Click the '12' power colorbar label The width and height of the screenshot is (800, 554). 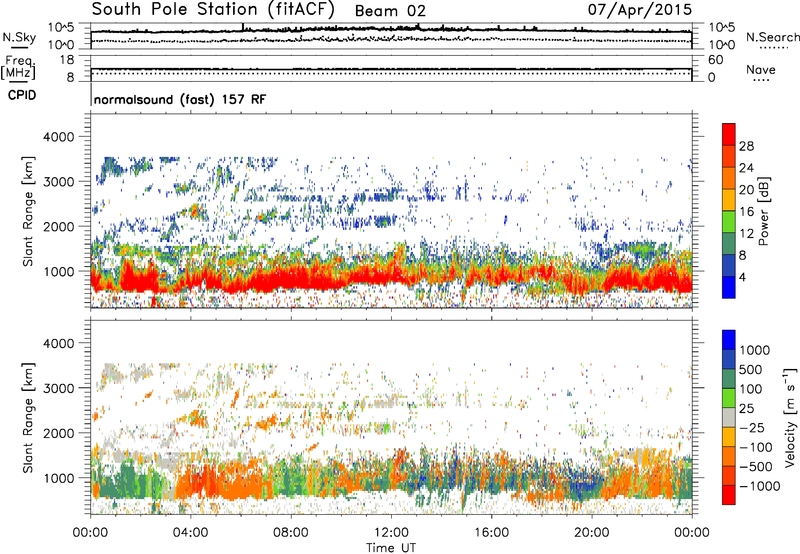click(x=746, y=234)
